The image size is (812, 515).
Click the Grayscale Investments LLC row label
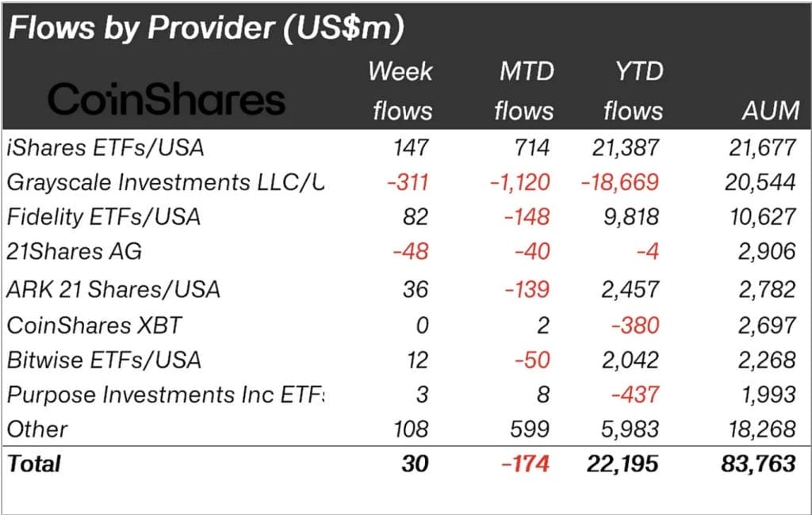(165, 182)
